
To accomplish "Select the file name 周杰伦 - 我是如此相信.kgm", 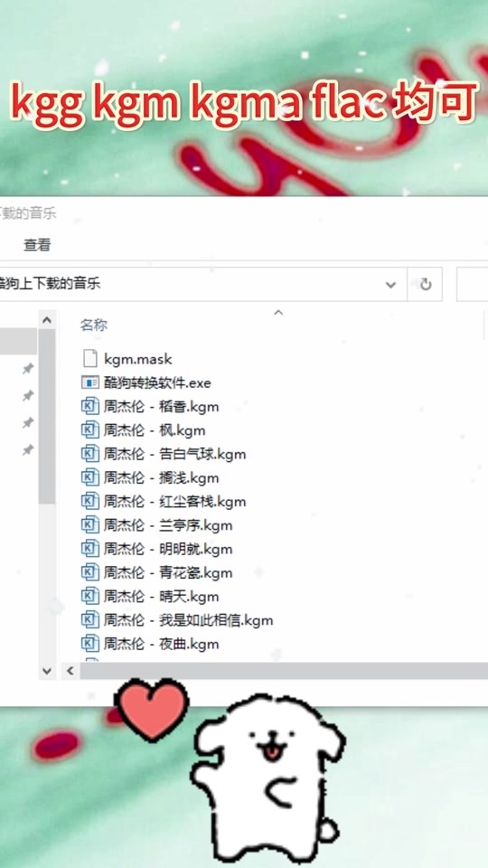I will (188, 620).
